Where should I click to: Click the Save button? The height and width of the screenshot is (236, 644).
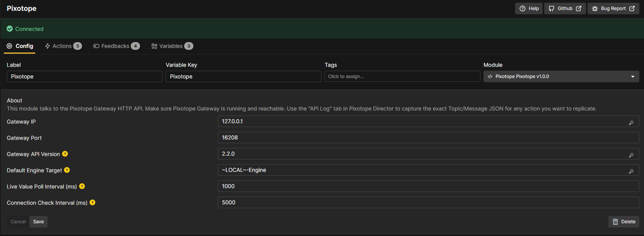pos(38,222)
